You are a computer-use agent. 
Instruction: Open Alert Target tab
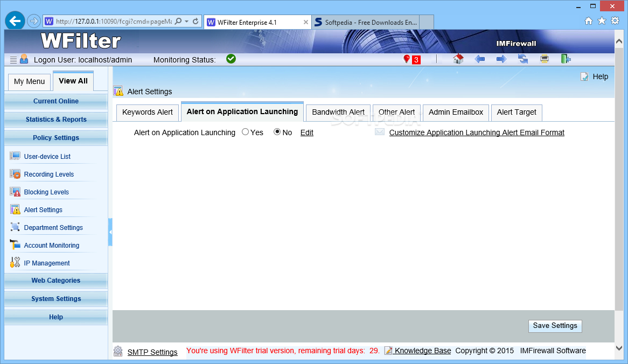click(517, 113)
